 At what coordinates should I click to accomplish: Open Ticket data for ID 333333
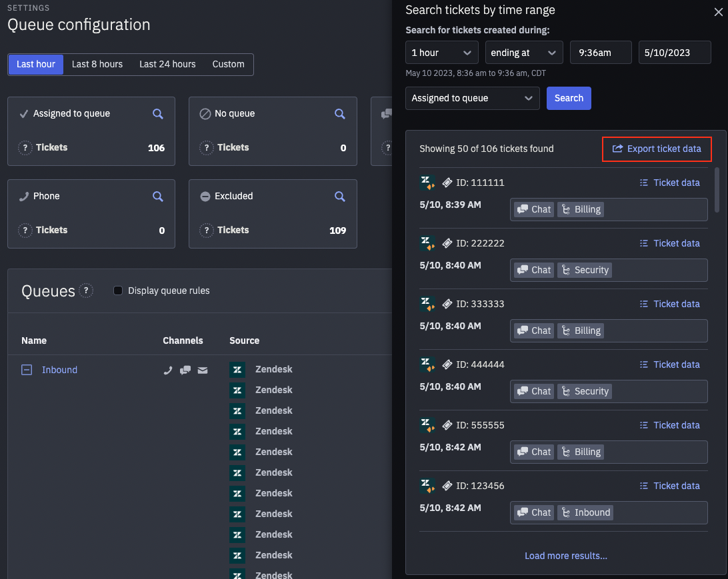click(669, 304)
